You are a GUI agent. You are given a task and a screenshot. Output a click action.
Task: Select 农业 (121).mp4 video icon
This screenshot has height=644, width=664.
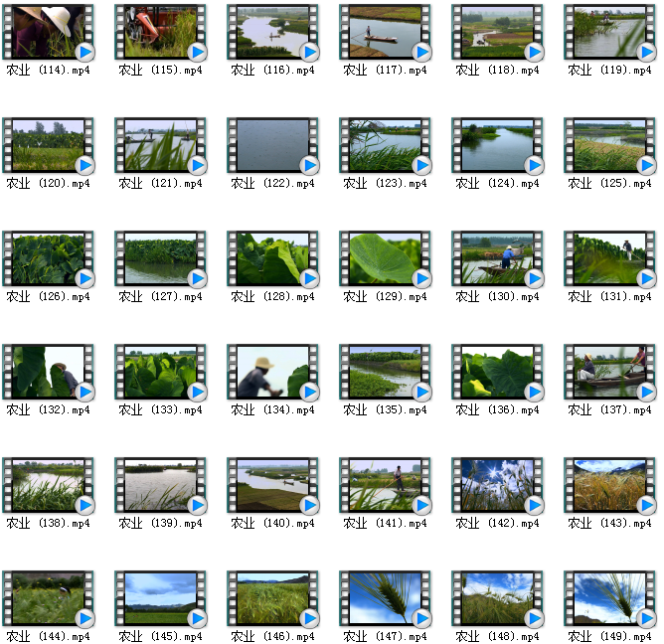[160, 145]
